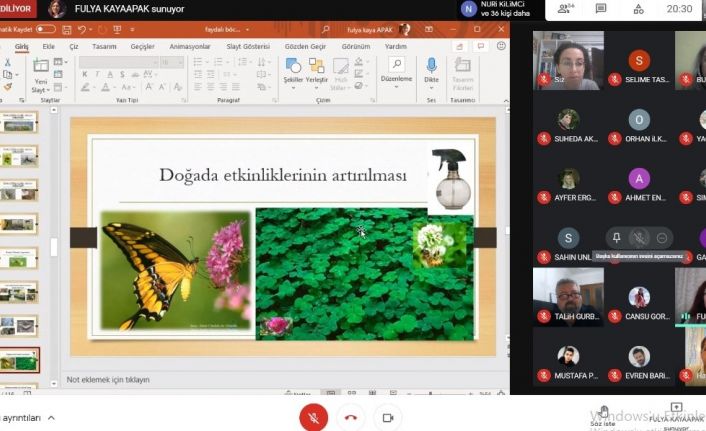Select the highlighted current slide thumbnail
This screenshot has height=431, width=706.
point(19,360)
